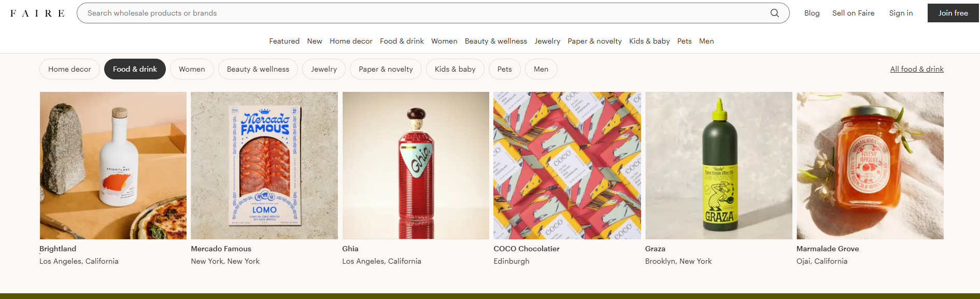
Task: Open Kids & baby in top navigation
Action: pos(649,41)
